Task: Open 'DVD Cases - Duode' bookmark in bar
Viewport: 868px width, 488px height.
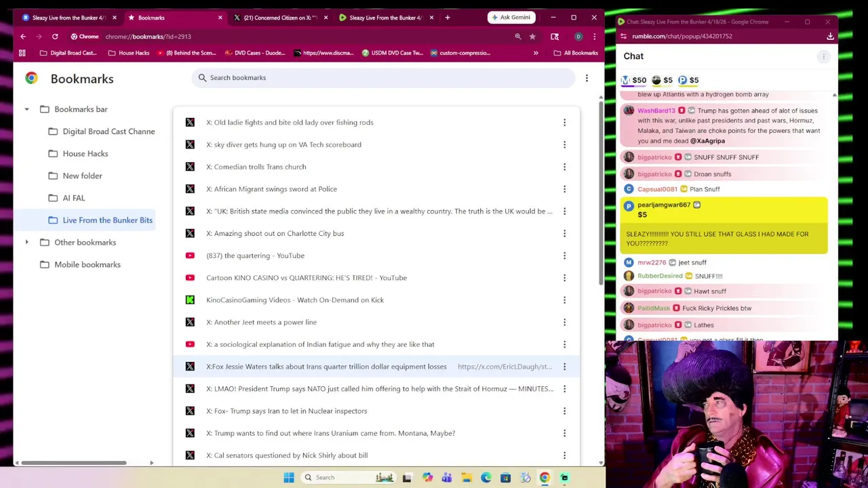Action: point(255,53)
